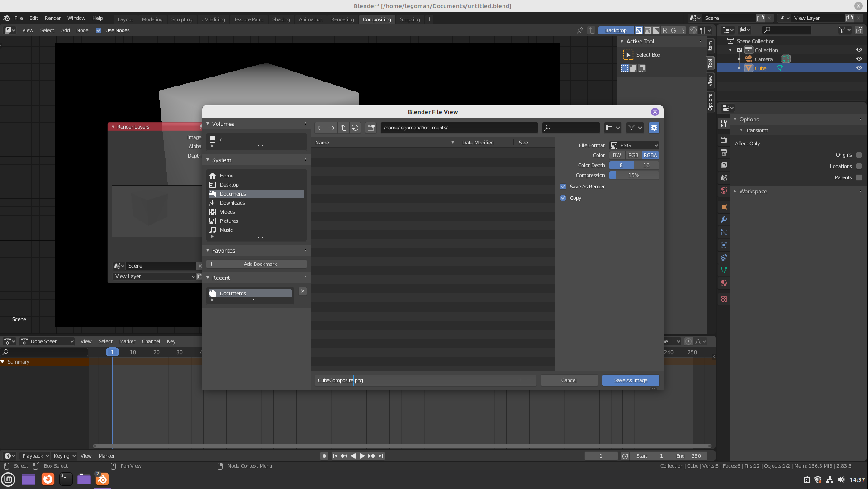Image resolution: width=868 pixels, height=489 pixels.
Task: Open the Tool properties tab wrench icon
Action: point(724,124)
